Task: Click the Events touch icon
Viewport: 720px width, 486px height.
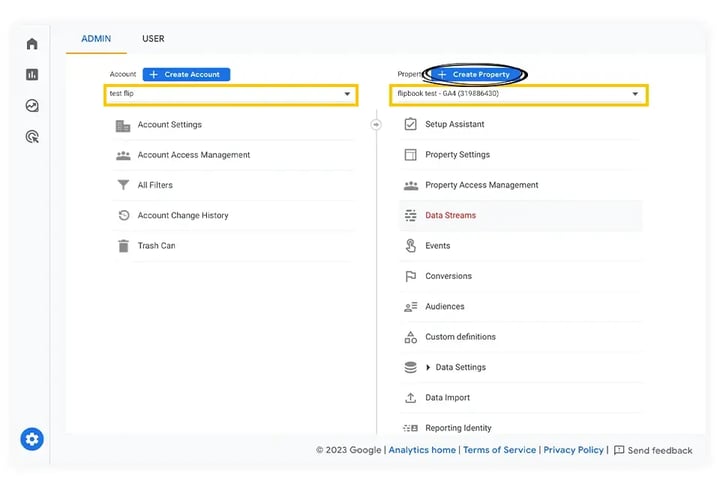Action: 411,246
